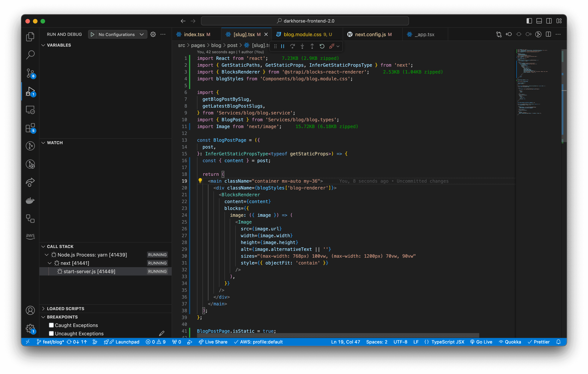This screenshot has width=588, height=374.
Task: Enable Uncaught Exceptions breakpoint
Action: tap(51, 333)
